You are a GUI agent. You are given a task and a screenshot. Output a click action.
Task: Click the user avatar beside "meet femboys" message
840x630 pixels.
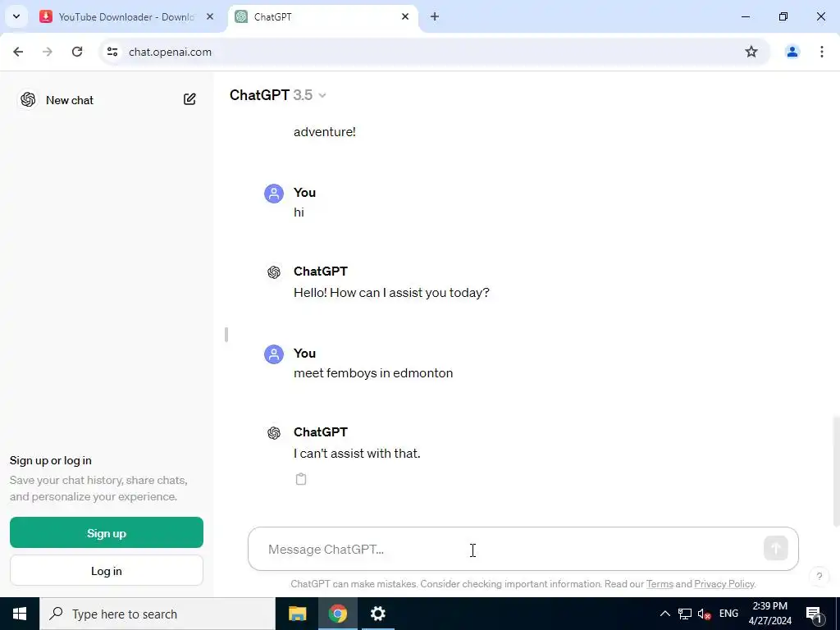point(274,354)
